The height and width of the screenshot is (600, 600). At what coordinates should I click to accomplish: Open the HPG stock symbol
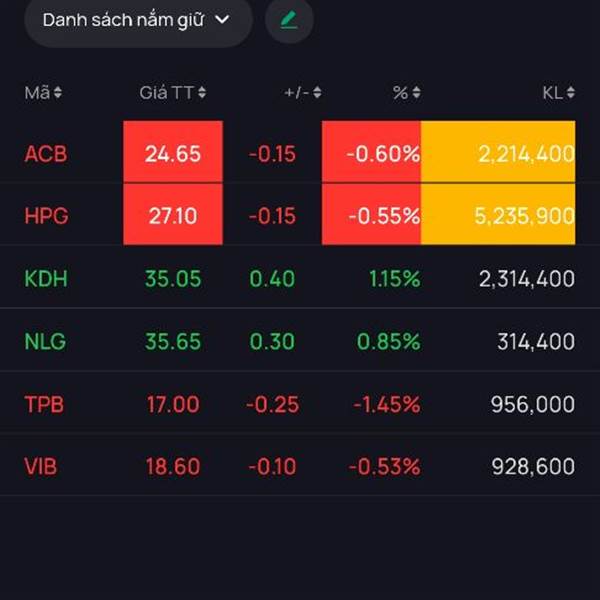[46, 216]
